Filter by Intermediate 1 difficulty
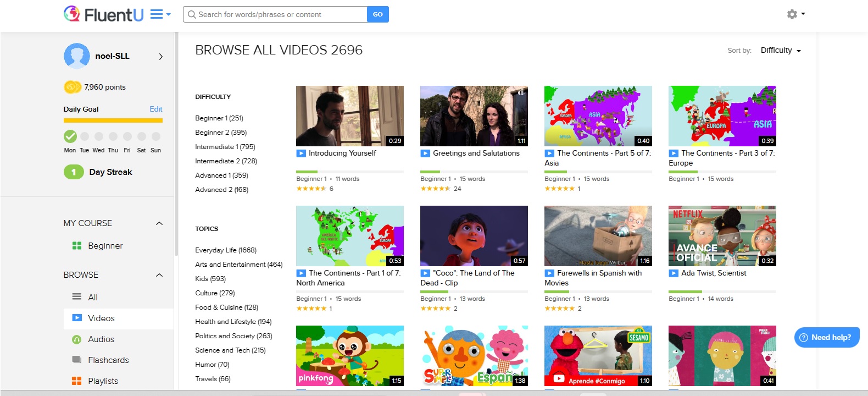Viewport: 868px width, 396px height. (225, 147)
